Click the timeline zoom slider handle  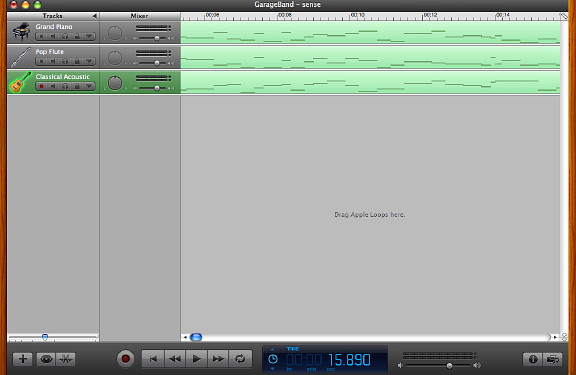[x=45, y=337]
